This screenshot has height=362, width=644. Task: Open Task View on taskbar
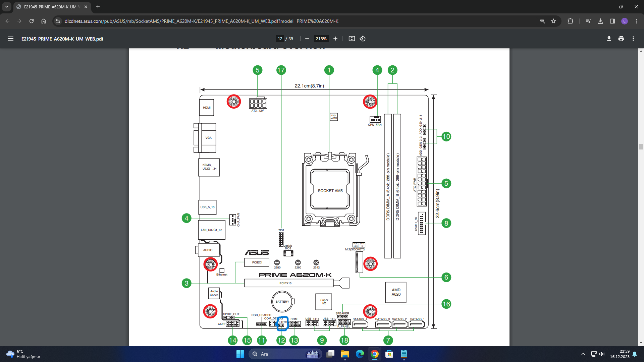point(330,354)
